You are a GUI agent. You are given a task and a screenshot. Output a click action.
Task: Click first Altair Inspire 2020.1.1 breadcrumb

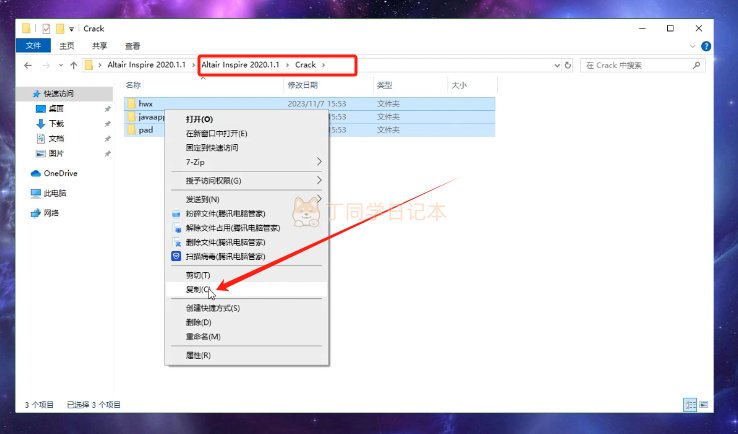pyautogui.click(x=146, y=65)
